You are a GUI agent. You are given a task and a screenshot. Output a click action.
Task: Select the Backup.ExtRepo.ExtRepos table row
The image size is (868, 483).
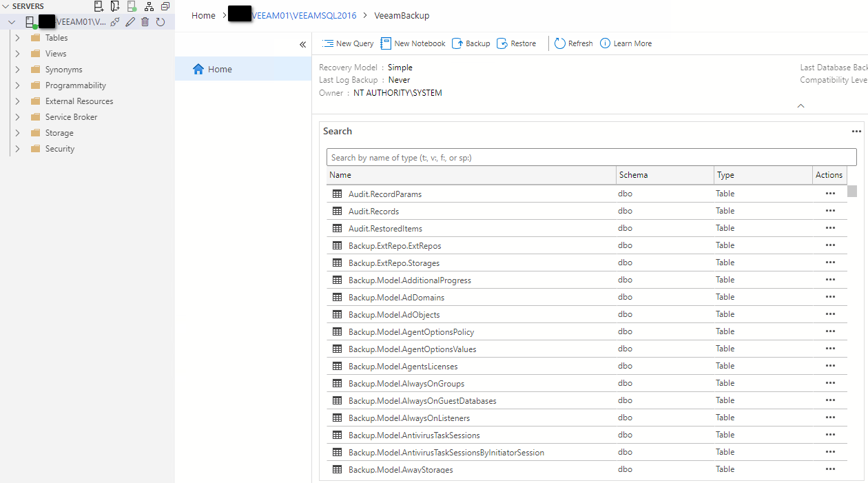tap(587, 245)
